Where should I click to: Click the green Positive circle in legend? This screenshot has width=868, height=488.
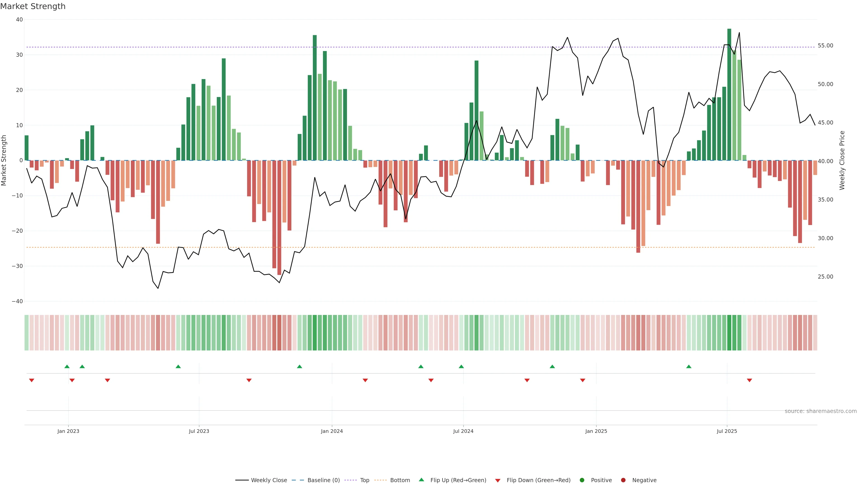[x=582, y=480]
